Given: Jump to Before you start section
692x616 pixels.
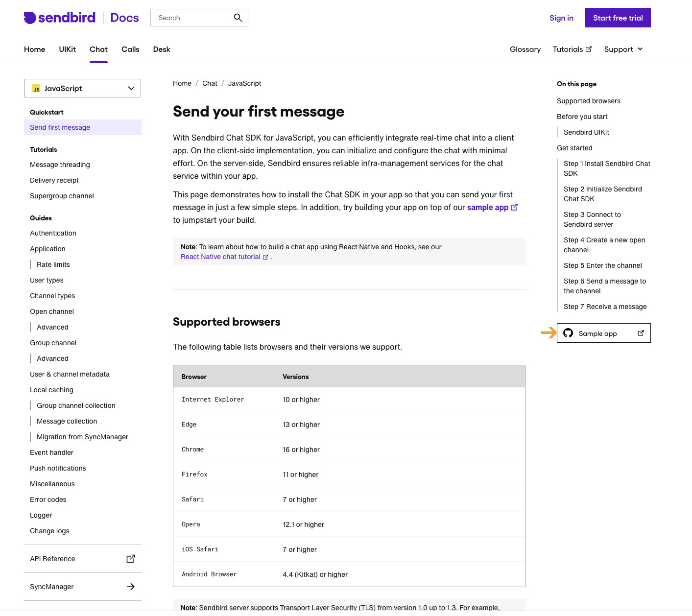Looking at the screenshot, I should 582,117.
